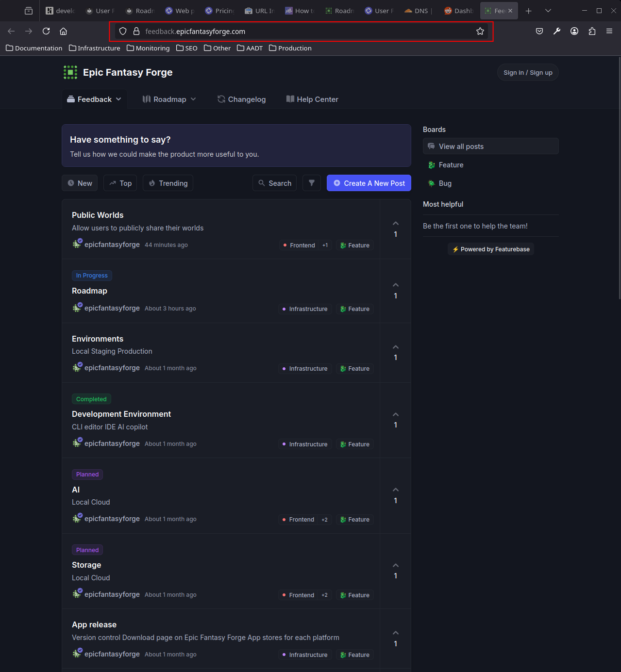Viewport: 621px width, 672px height.
Task: Click Create A New Post
Action: 369,183
